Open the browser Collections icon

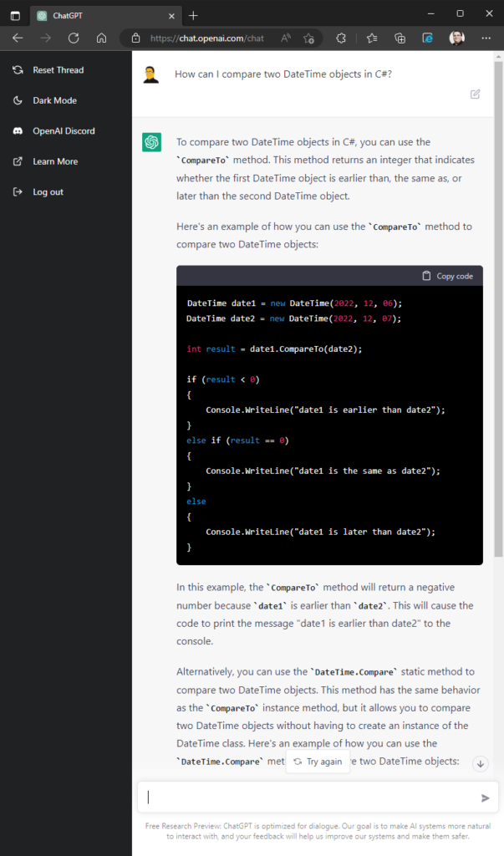(400, 38)
